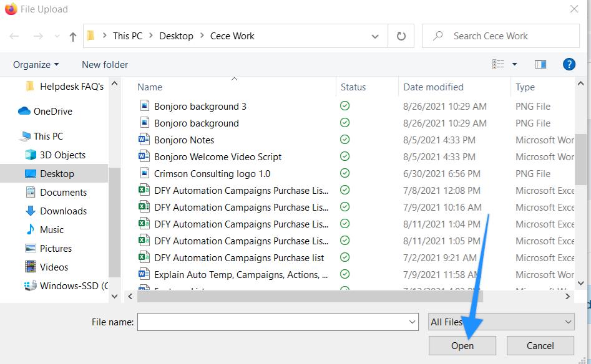The image size is (591, 364).
Task: Expand the address bar history dropdown
Action: click(374, 36)
